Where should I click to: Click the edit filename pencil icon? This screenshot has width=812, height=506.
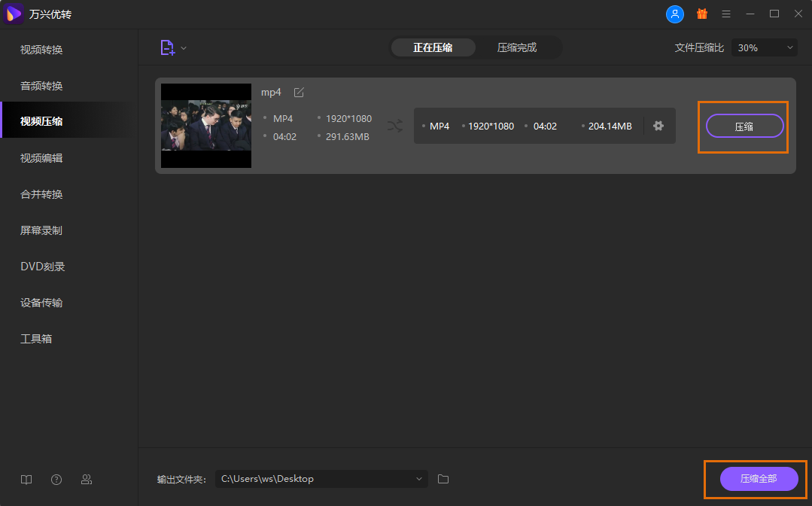299,92
